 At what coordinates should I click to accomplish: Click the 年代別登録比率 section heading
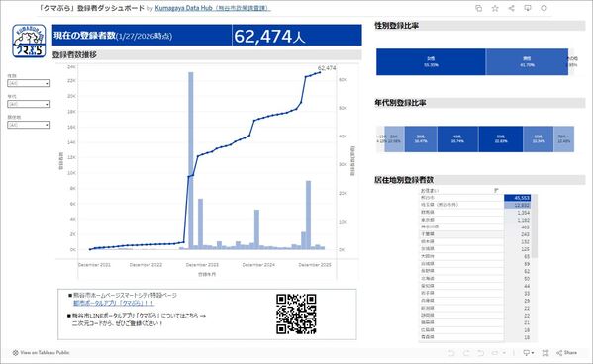pyautogui.click(x=400, y=103)
